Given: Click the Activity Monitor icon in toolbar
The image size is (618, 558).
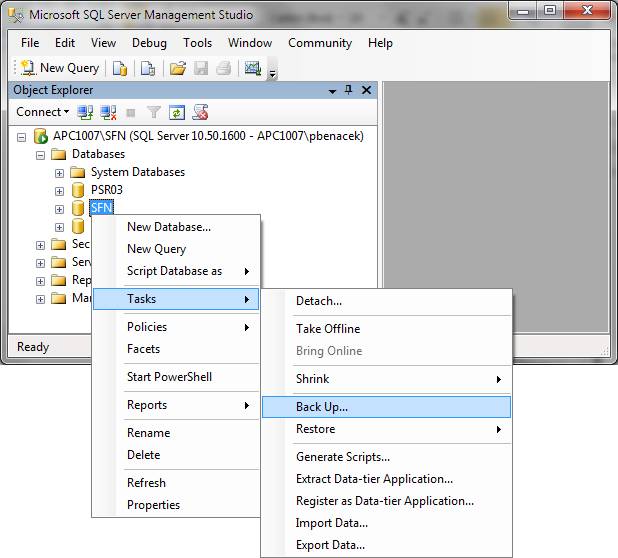Looking at the screenshot, I should 253,68.
